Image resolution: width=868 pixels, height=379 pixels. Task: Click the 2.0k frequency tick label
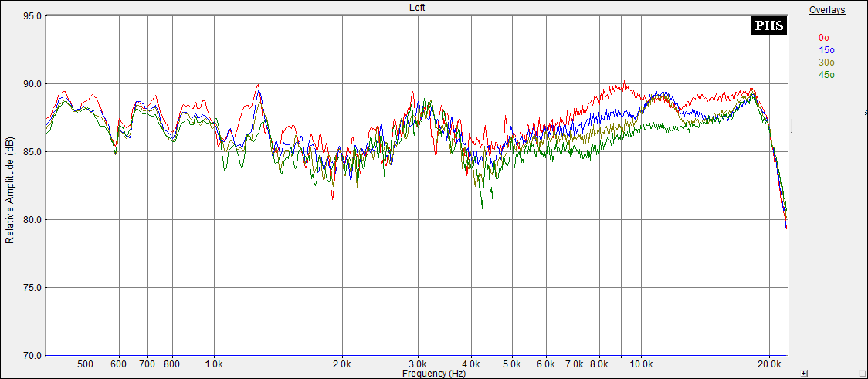tap(342, 364)
